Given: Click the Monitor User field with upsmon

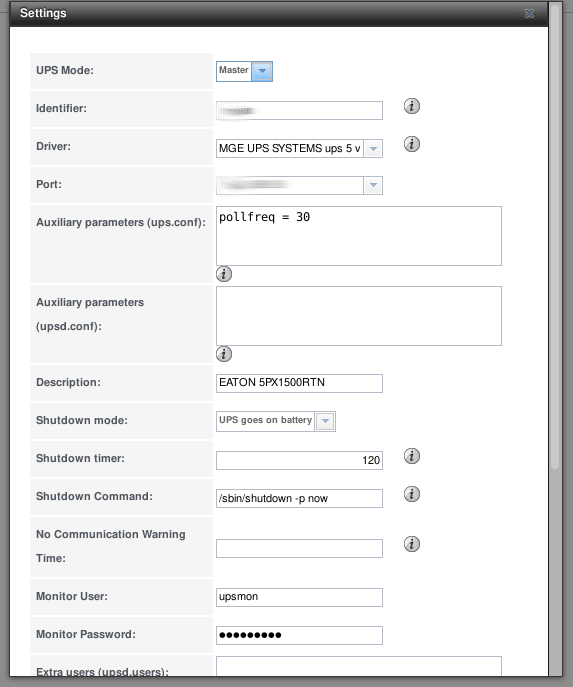Looking at the screenshot, I should click(299, 598).
